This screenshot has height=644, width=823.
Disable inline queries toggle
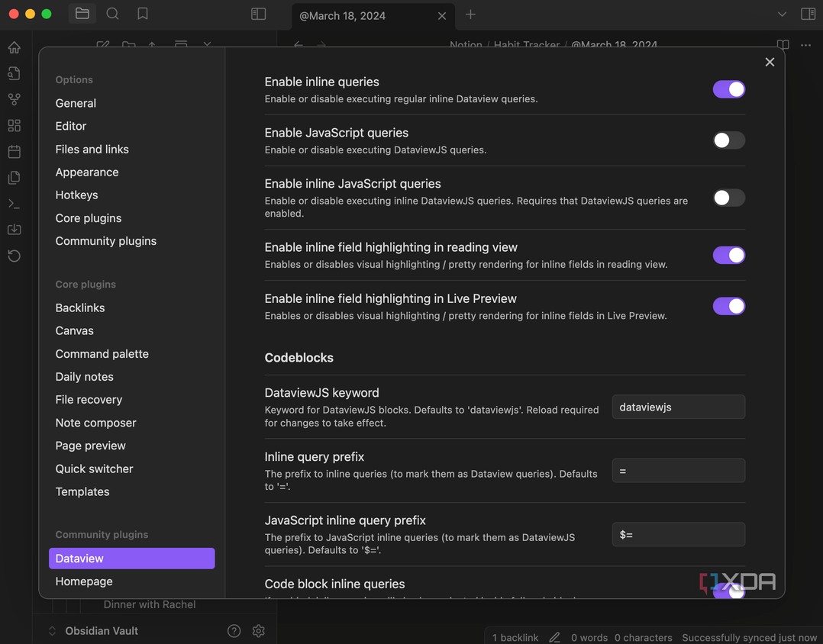tap(728, 89)
